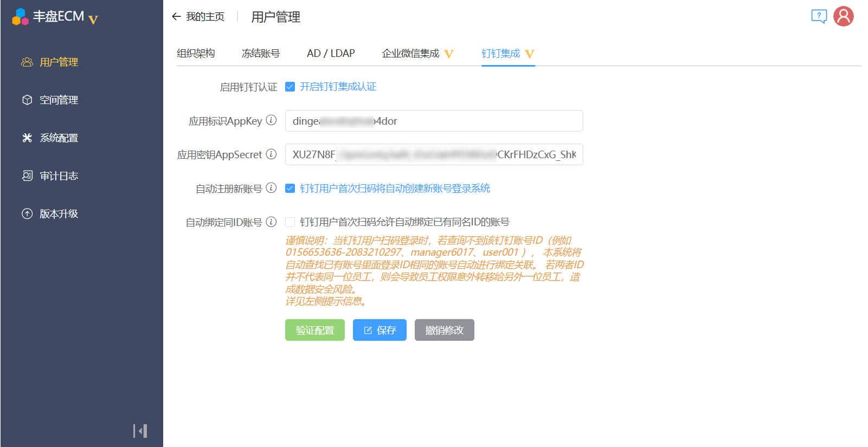Viewport: 868px width, 447px height.
Task: Enable the 自动绑定已有同名ID checkbox
Action: 290,222
